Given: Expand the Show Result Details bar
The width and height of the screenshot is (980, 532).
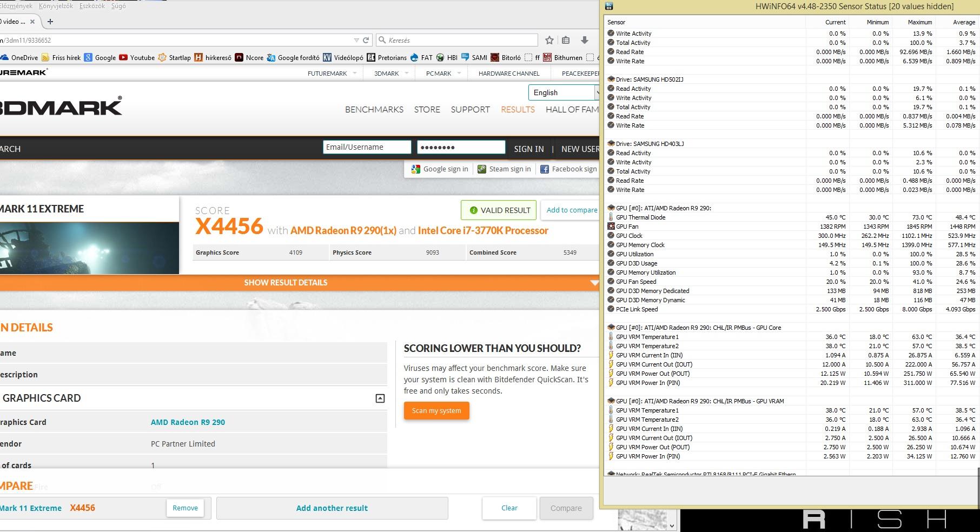Looking at the screenshot, I should click(299, 282).
